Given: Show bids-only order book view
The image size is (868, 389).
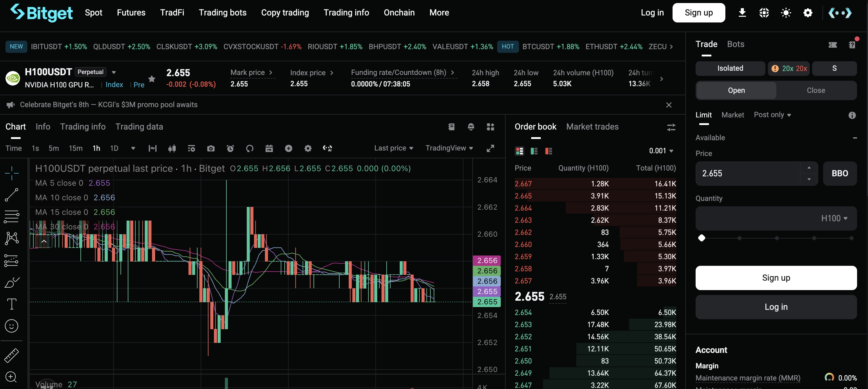Looking at the screenshot, I should coord(534,151).
